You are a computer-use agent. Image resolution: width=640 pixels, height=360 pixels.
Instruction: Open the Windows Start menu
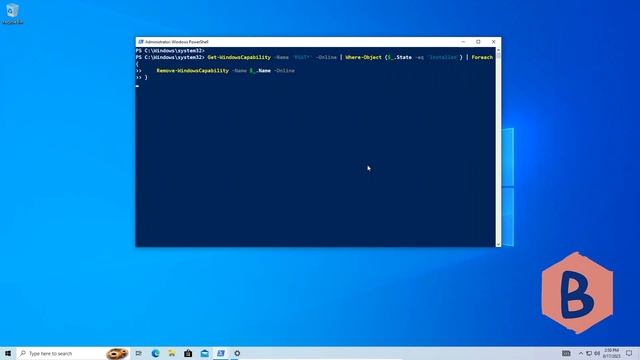point(8,353)
